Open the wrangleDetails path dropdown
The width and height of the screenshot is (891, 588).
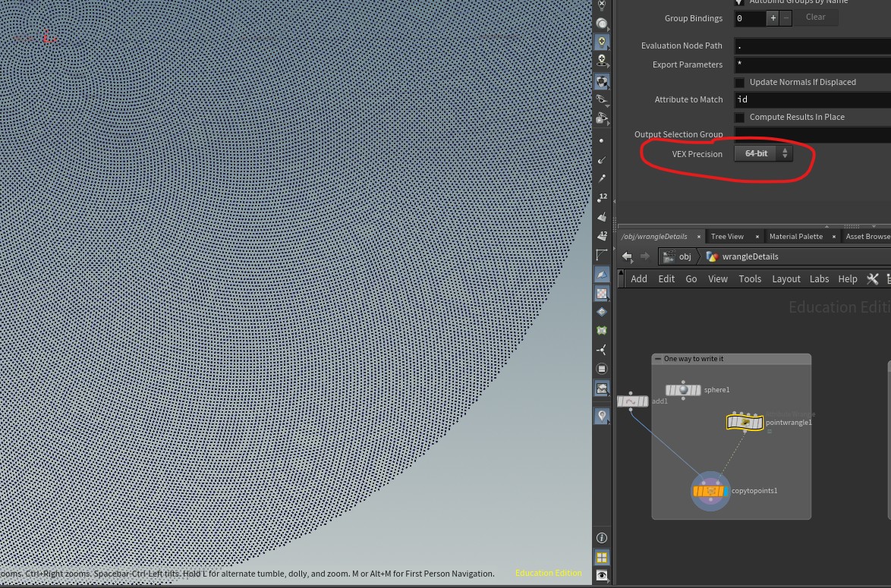coord(744,256)
